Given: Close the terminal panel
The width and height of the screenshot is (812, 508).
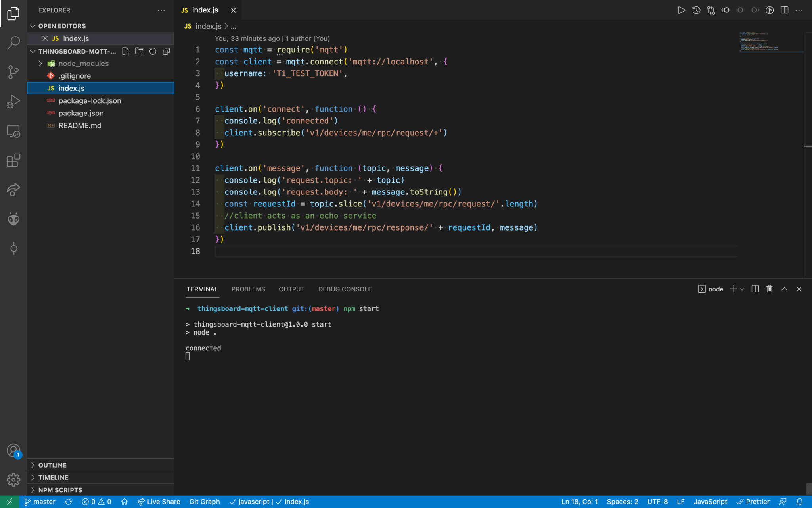Looking at the screenshot, I should click(x=799, y=289).
